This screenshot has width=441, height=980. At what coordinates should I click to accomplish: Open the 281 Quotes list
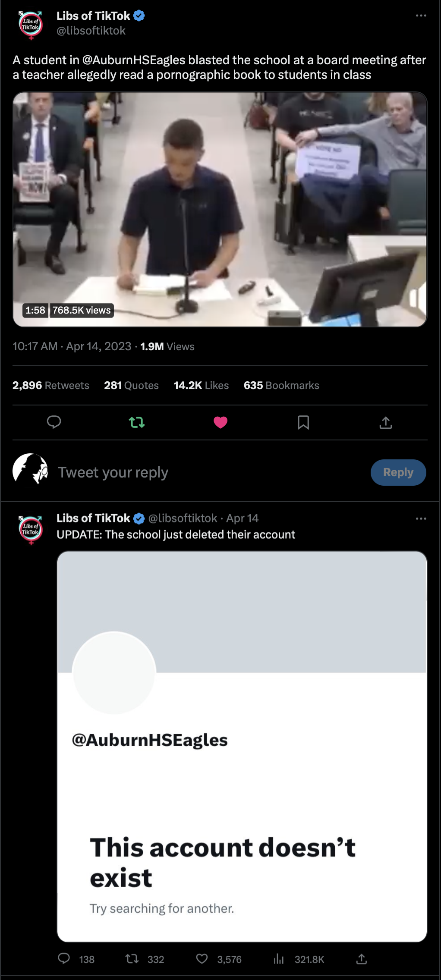pyautogui.click(x=131, y=385)
